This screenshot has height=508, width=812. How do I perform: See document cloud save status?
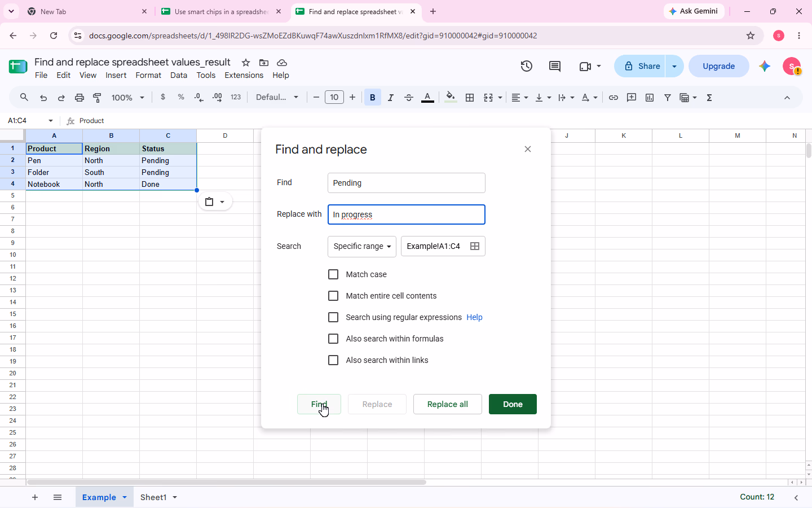(282, 63)
